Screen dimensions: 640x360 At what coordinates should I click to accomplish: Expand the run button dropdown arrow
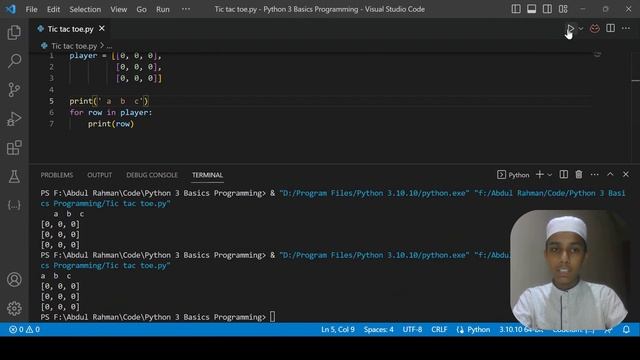[581, 29]
